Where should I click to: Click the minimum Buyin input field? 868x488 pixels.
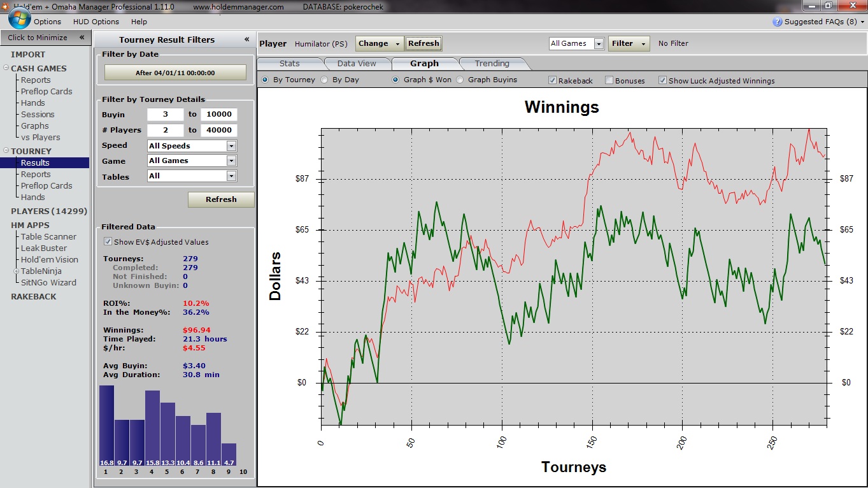click(165, 115)
